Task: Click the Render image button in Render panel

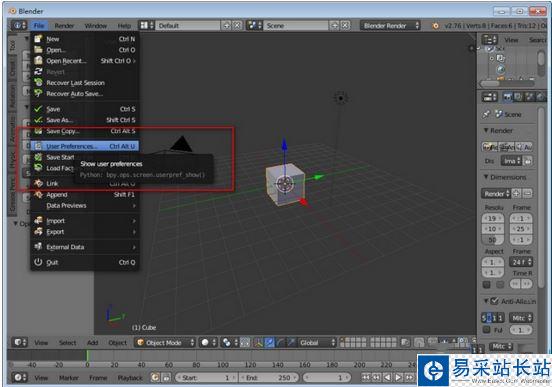Action: click(489, 147)
